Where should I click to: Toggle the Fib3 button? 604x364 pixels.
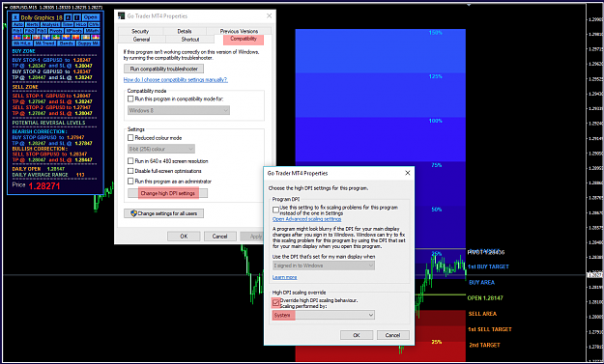click(42, 31)
